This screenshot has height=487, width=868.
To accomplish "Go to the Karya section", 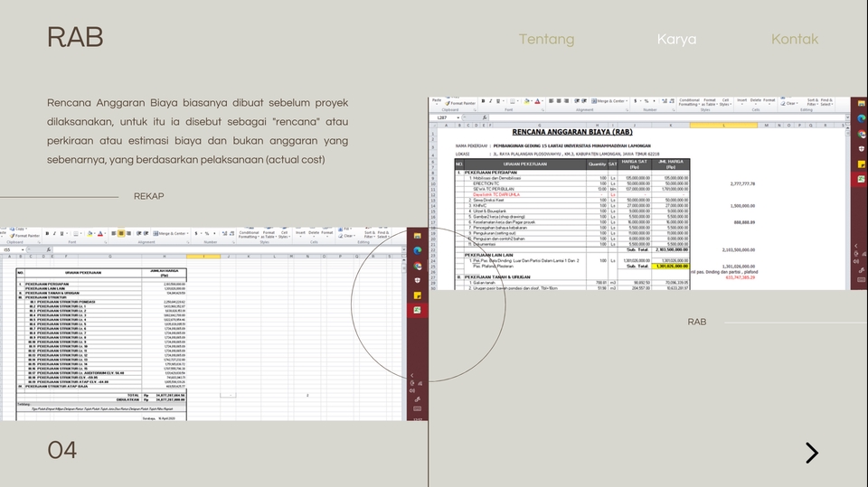I will (x=676, y=40).
